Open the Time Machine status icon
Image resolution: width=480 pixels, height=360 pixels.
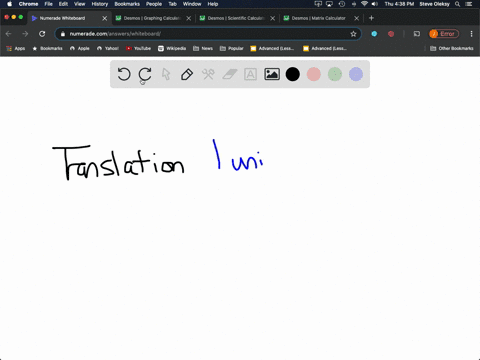coord(342,4)
